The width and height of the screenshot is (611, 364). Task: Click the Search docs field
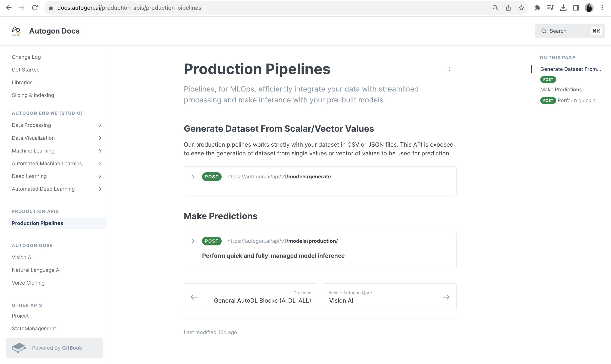570,31
